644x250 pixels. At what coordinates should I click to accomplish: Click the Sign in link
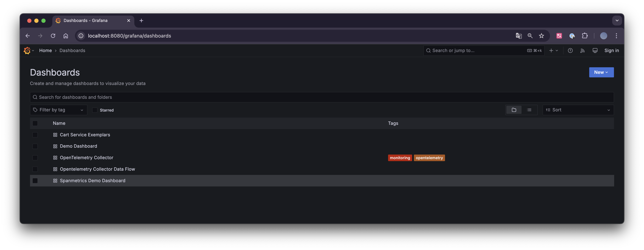point(611,51)
